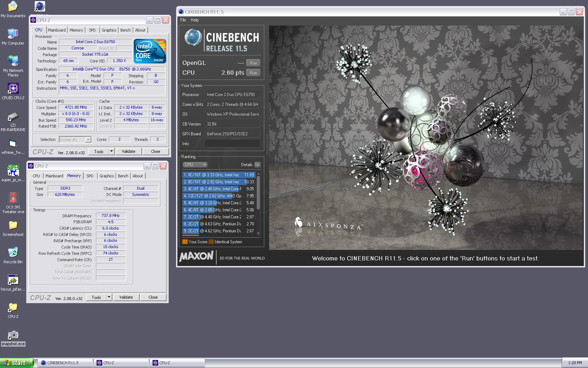Click the Details arrow icon in Ranking
The height and width of the screenshot is (368, 588).
pyautogui.click(x=258, y=165)
